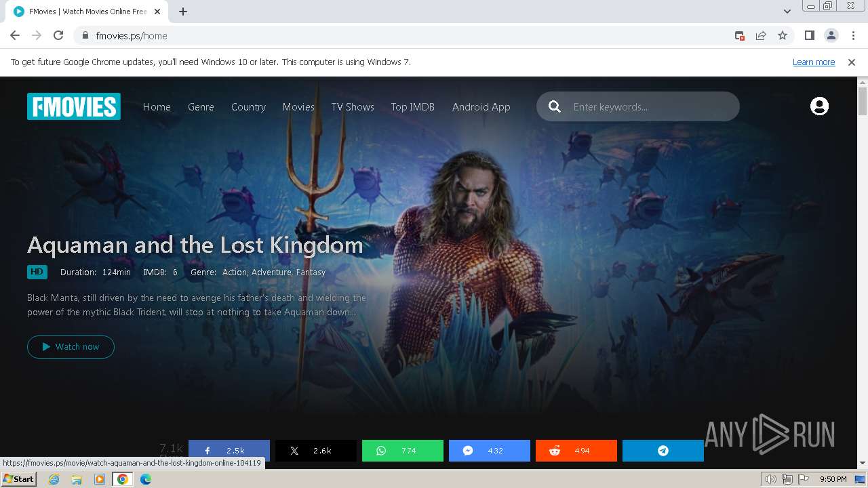This screenshot has height=488, width=868.
Task: Go to Movies section
Action: pyautogui.click(x=298, y=107)
